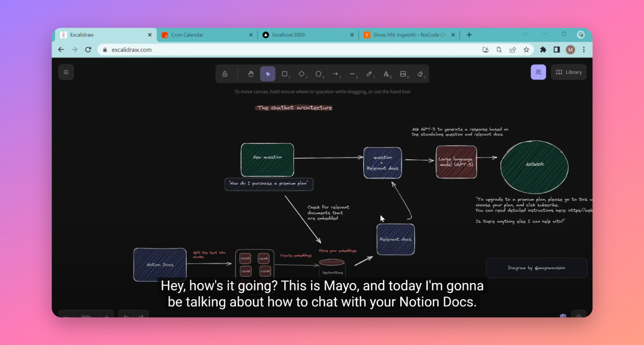The image size is (644, 345).
Task: Select the Diamond shape tool
Action: click(301, 74)
